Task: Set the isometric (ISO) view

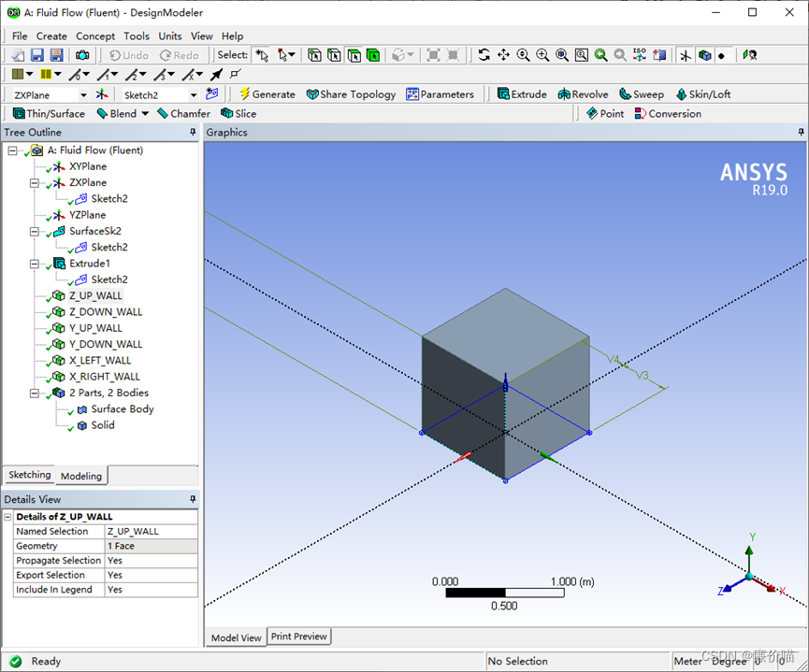Action: (640, 55)
